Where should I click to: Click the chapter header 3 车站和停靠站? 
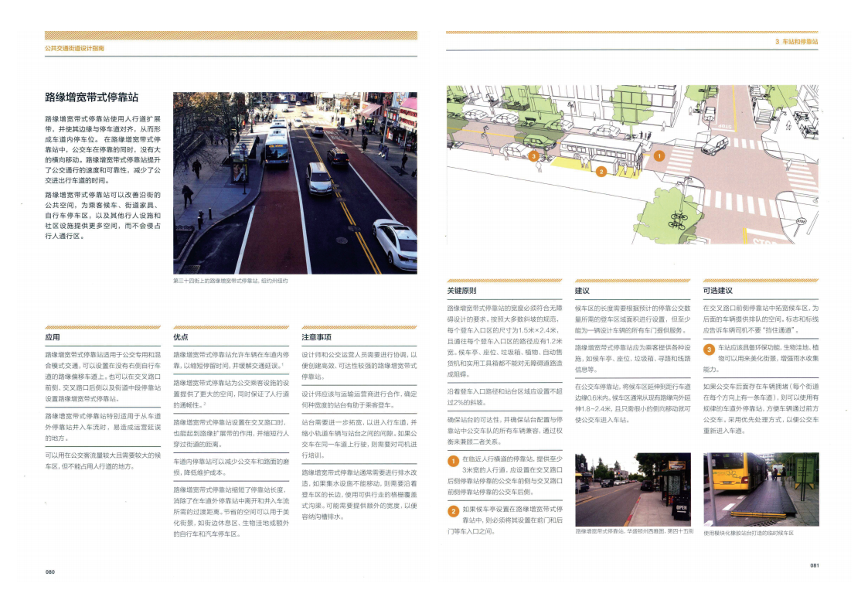coord(795,42)
